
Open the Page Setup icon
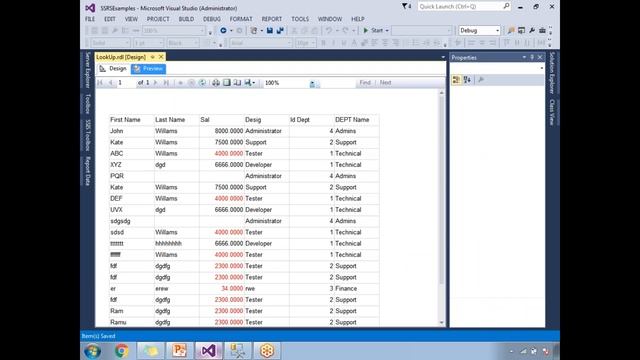(x=237, y=83)
